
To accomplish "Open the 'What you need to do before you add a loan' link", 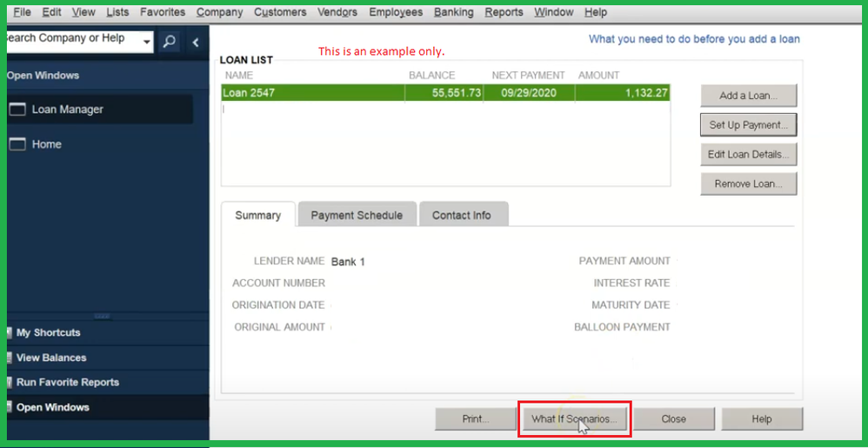I will click(694, 39).
